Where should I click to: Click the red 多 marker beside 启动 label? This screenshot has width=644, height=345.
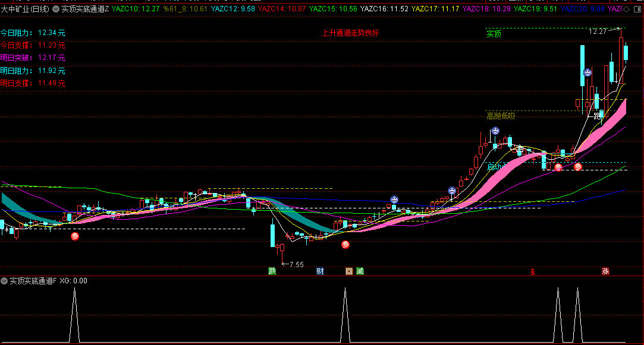558,167
